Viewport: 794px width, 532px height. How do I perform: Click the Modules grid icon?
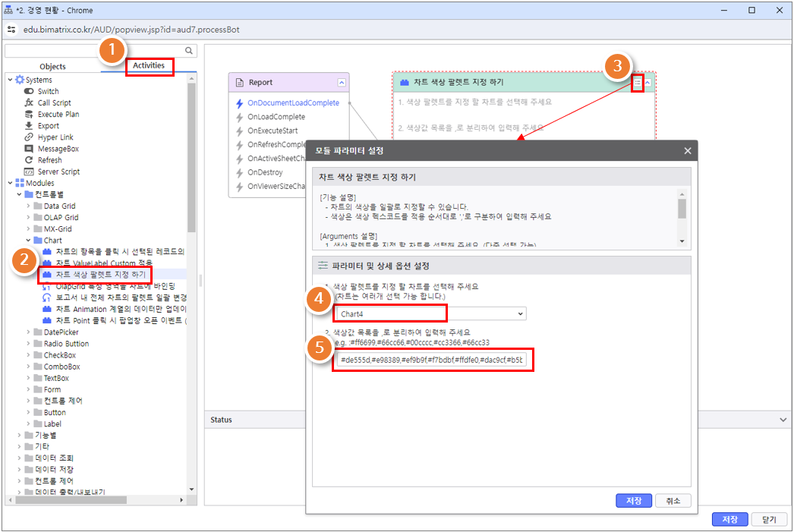point(20,183)
